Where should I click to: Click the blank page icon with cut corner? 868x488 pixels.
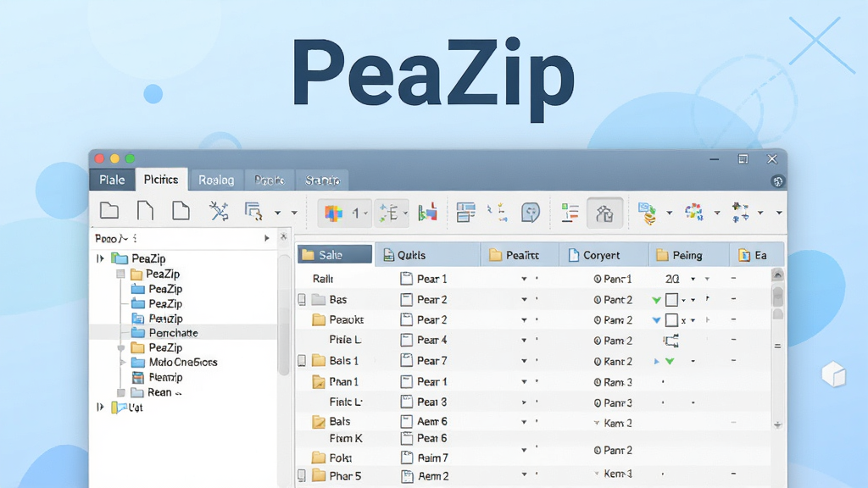145,211
